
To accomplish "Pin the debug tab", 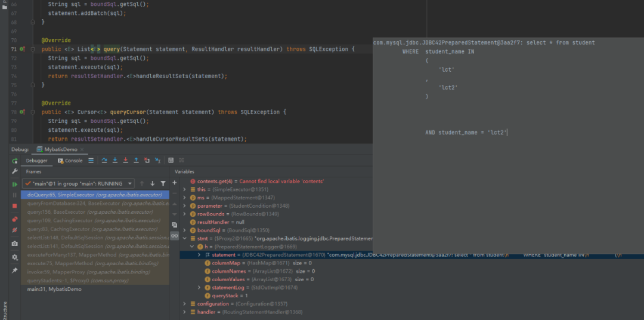I will tap(15, 270).
